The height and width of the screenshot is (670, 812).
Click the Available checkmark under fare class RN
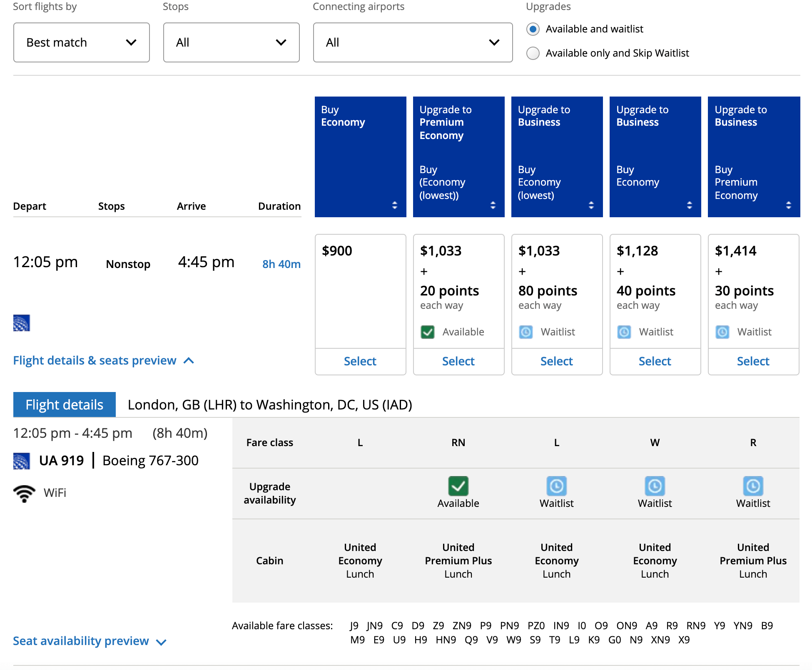[x=458, y=486]
